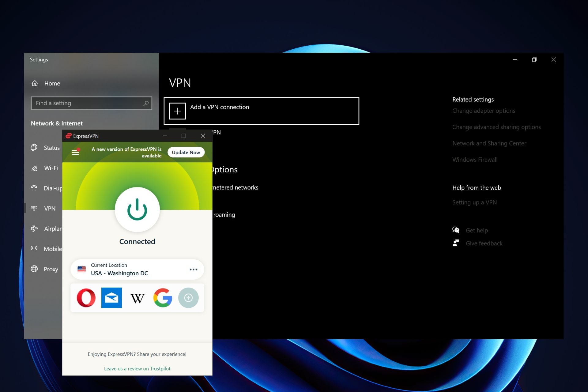
Task: Open Setting up a VPN help link
Action: (x=474, y=202)
